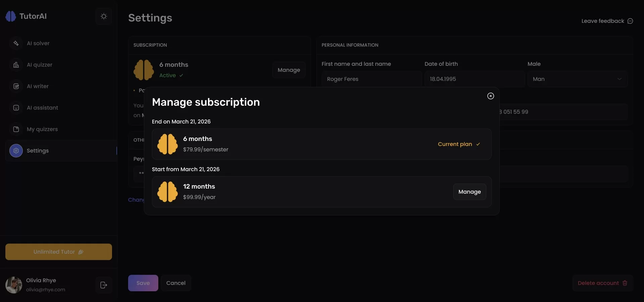Image resolution: width=644 pixels, height=302 pixels.
Task: Select Settings in the navigation menu
Action: (x=38, y=151)
